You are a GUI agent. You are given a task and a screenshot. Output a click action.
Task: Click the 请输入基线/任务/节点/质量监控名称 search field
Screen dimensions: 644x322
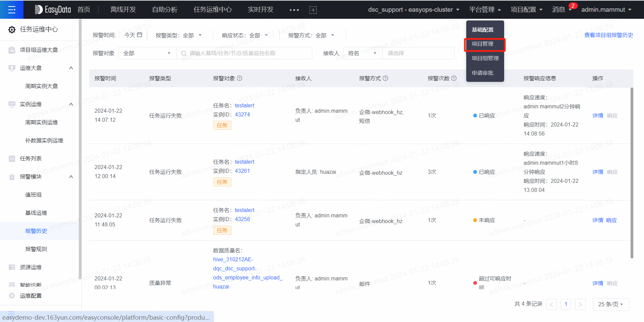tap(244, 53)
